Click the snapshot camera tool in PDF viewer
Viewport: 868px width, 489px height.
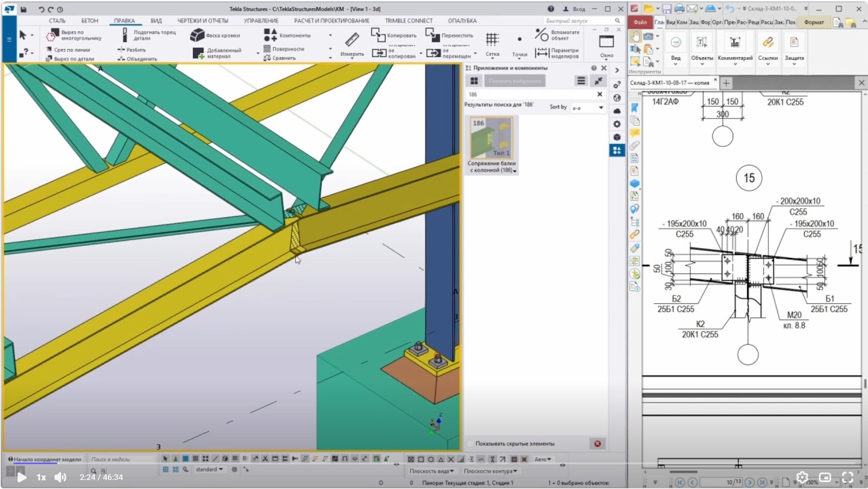click(x=648, y=36)
